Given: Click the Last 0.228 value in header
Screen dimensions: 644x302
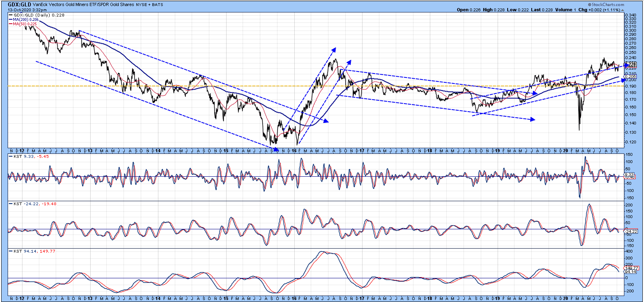Looking at the screenshot, I should point(542,10).
